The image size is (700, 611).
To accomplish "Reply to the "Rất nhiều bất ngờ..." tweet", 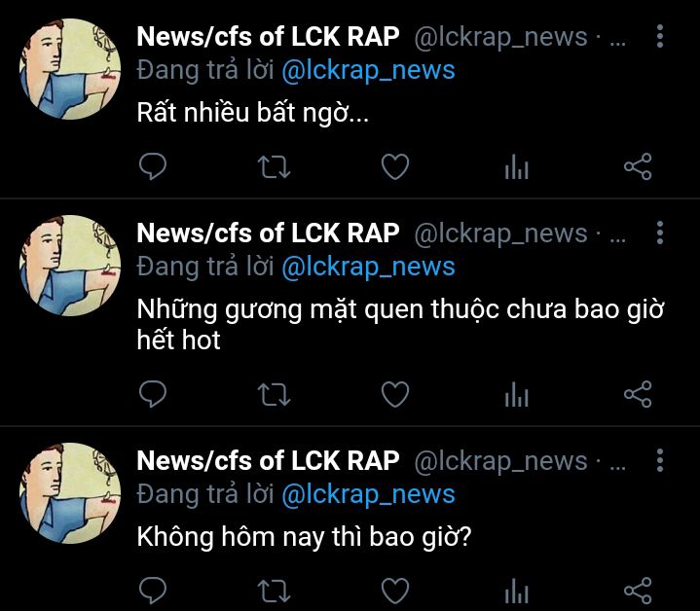I will click(153, 166).
